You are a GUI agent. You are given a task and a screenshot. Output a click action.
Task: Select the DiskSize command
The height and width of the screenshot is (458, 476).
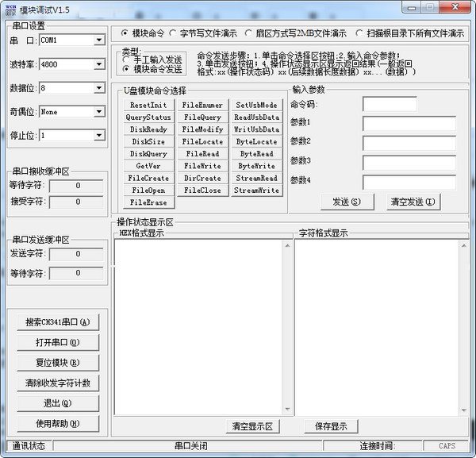[x=149, y=141]
